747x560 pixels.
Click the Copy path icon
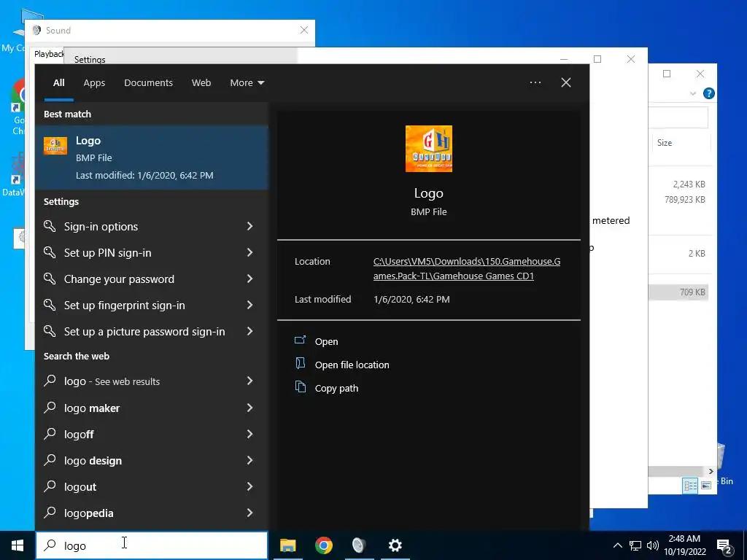tap(300, 386)
